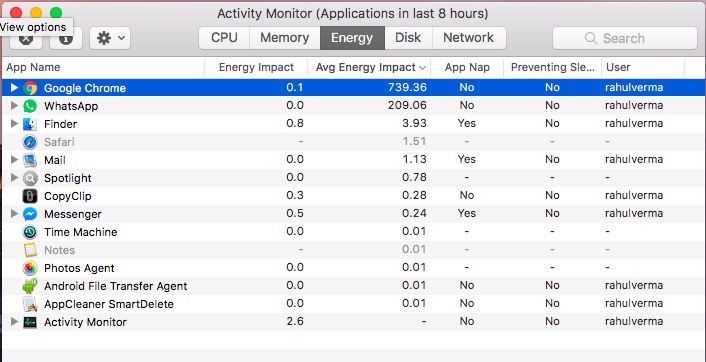The image size is (706, 362).
Task: Select the Messenger row name
Action: click(x=72, y=214)
